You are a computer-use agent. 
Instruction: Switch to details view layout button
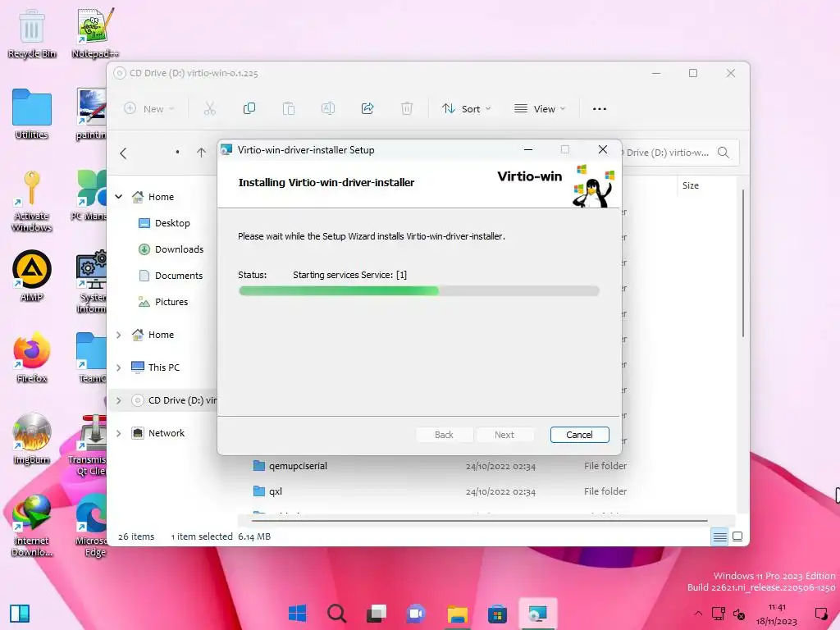pyautogui.click(x=719, y=536)
